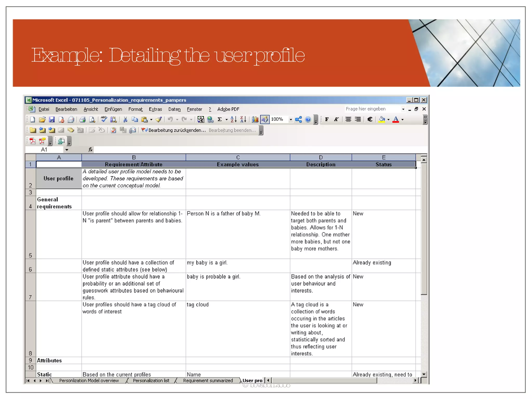The width and height of the screenshot is (532, 399).
Task: Apply red font color A
Action: pyautogui.click(x=396, y=119)
